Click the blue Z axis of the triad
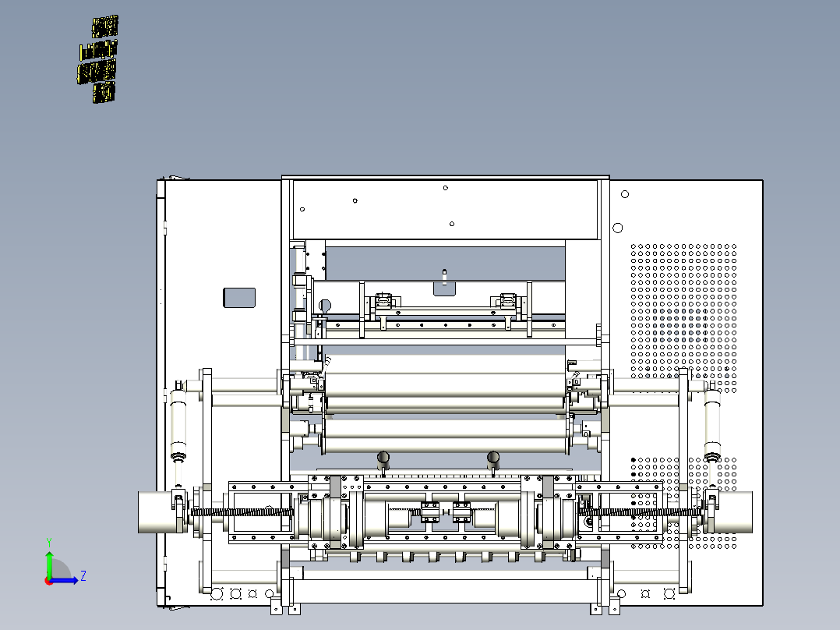 point(65,579)
